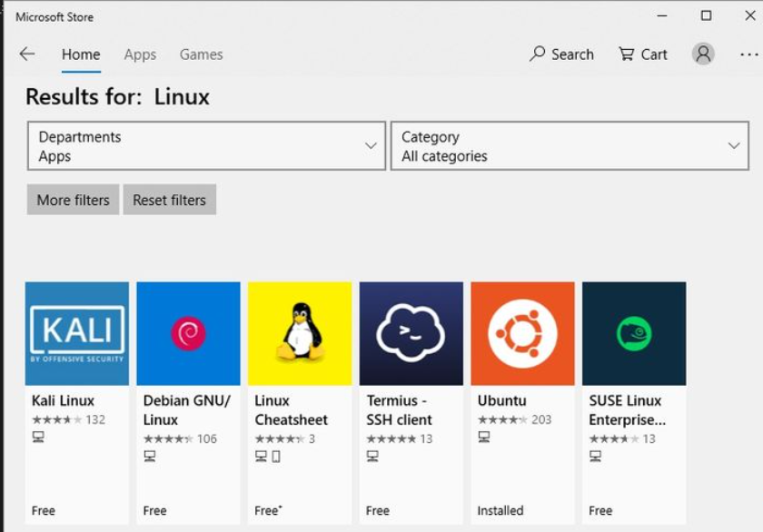The width and height of the screenshot is (763, 532).
Task: Open the Linux Cheatsheet penguin tile
Action: (300, 333)
